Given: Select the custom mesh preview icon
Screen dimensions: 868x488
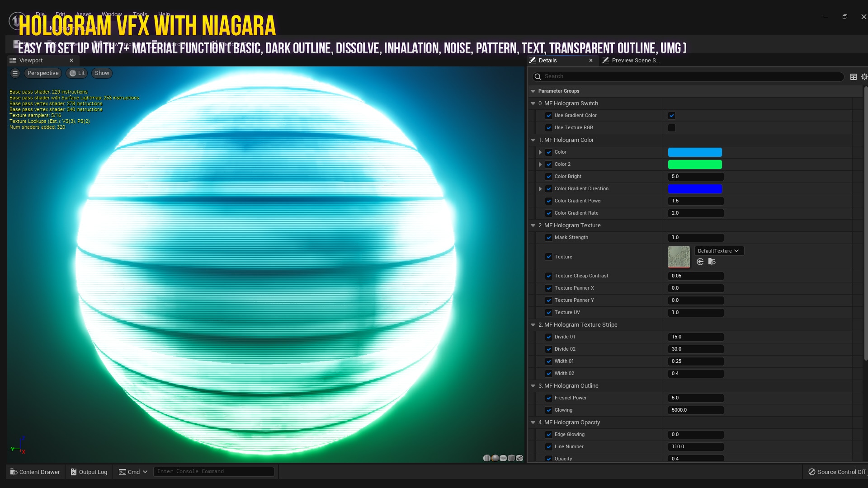Looking at the screenshot, I should click(x=519, y=458).
